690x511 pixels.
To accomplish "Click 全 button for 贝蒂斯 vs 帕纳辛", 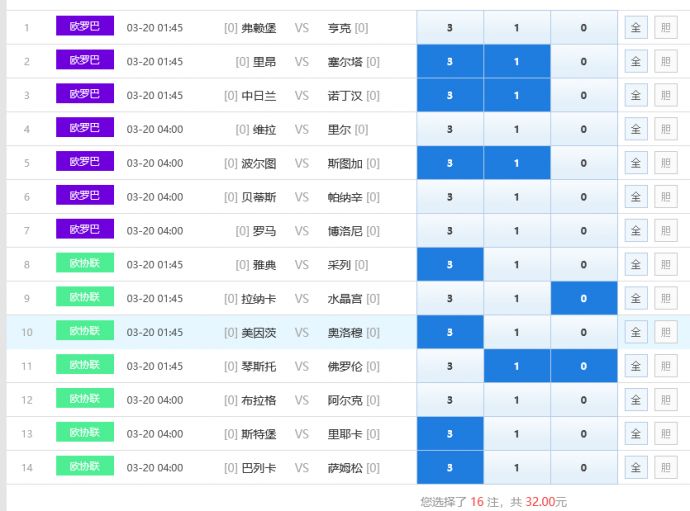I will tap(635, 197).
